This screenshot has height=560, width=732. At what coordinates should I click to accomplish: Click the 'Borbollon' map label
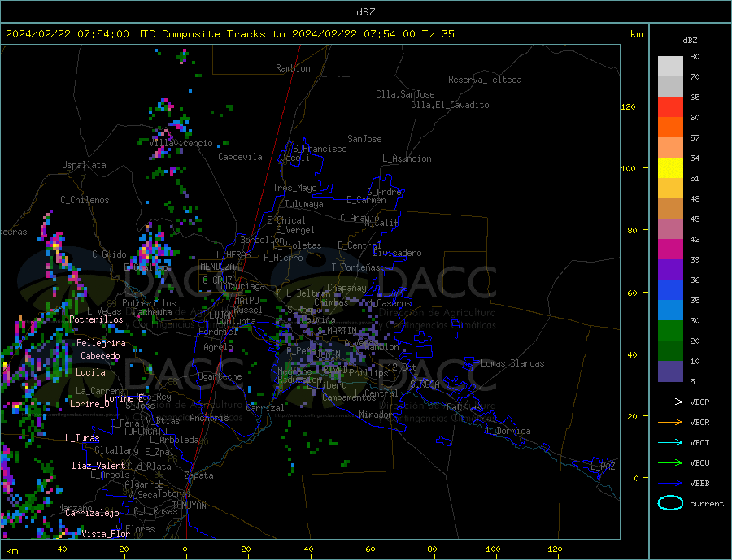[263, 240]
